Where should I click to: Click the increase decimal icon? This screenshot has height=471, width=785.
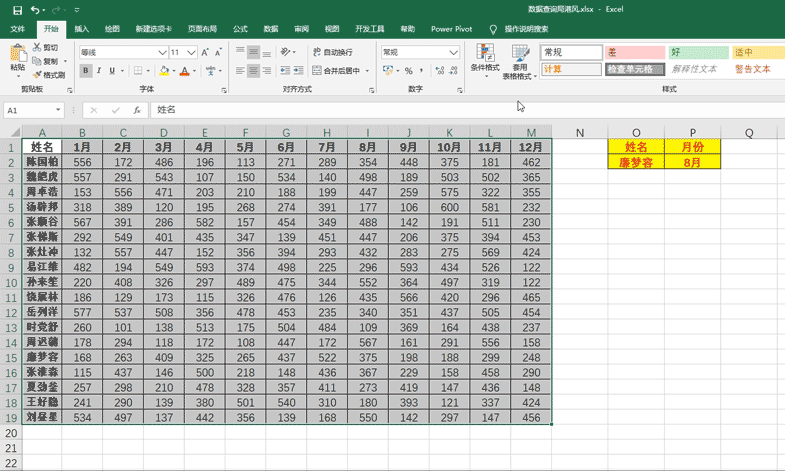pyautogui.click(x=440, y=71)
